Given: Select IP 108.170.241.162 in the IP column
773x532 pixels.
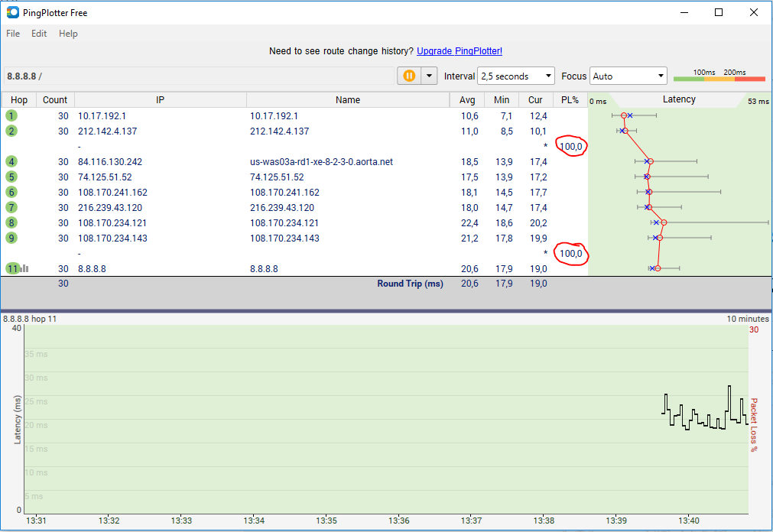Looking at the screenshot, I should click(x=112, y=193).
